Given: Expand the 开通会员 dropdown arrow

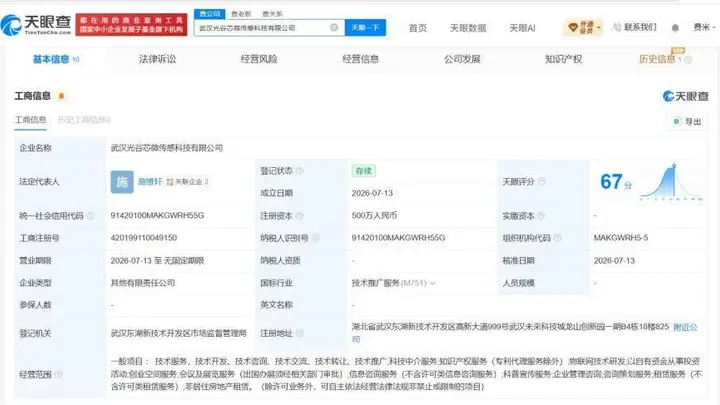Looking at the screenshot, I should coord(598,28).
